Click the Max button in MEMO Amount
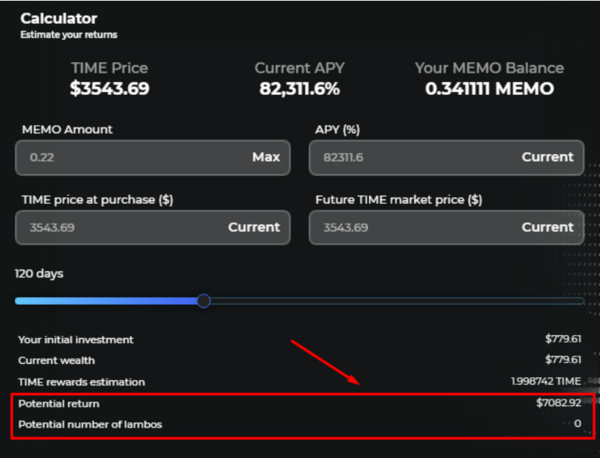The height and width of the screenshot is (458, 601). tap(266, 157)
